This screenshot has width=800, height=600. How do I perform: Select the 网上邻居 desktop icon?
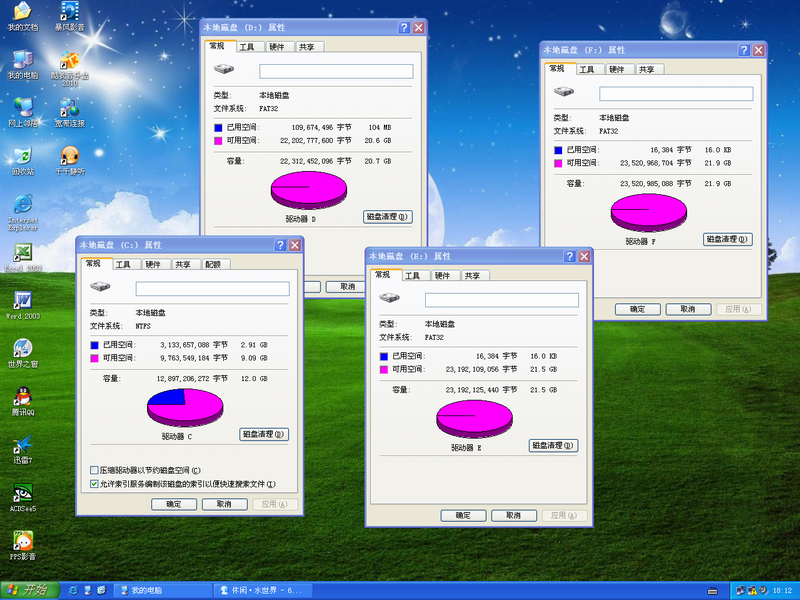coord(23,113)
